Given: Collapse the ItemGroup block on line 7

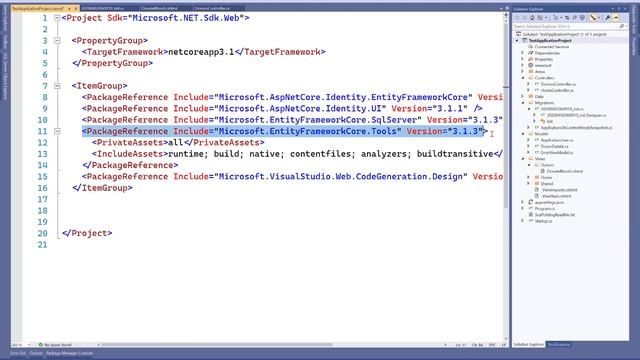Looking at the screenshot, I should tap(57, 86).
